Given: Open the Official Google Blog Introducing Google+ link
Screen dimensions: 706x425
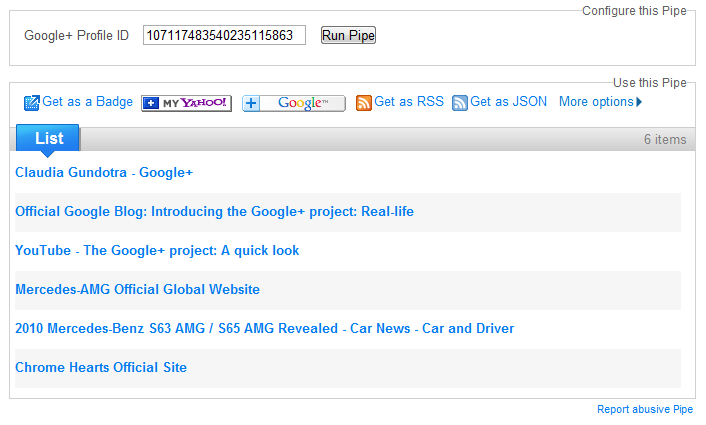Looking at the screenshot, I should [214, 212].
